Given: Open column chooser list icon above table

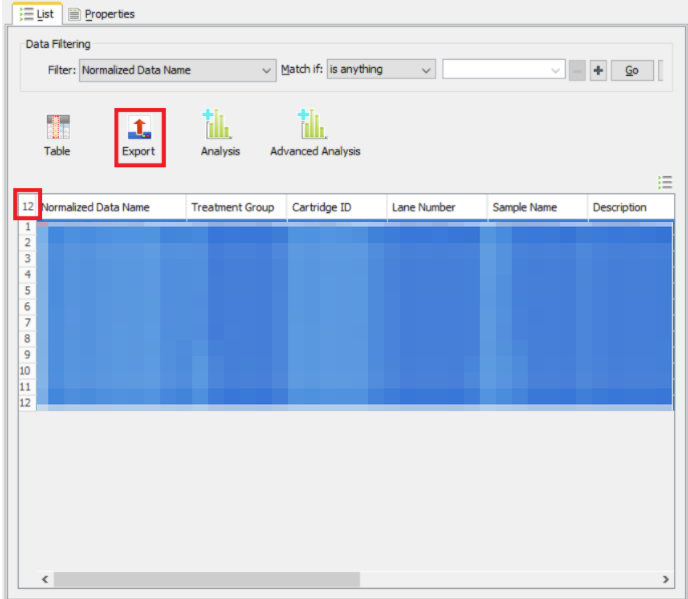Looking at the screenshot, I should tap(665, 182).
